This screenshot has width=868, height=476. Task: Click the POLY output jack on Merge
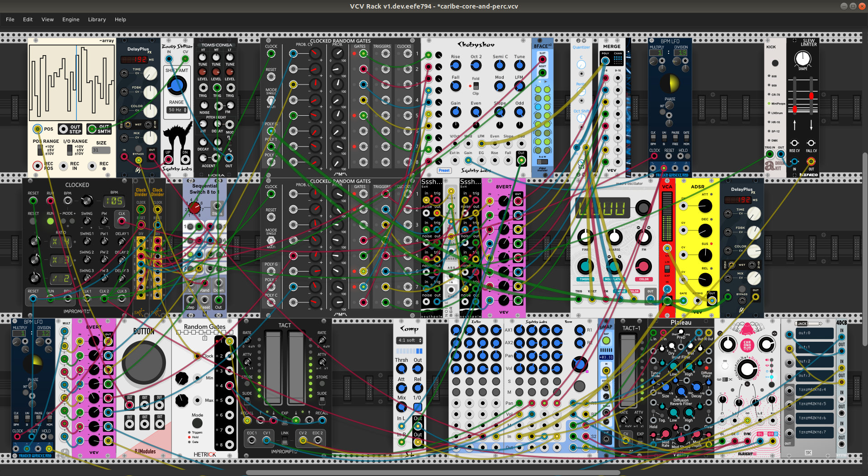pos(605,61)
